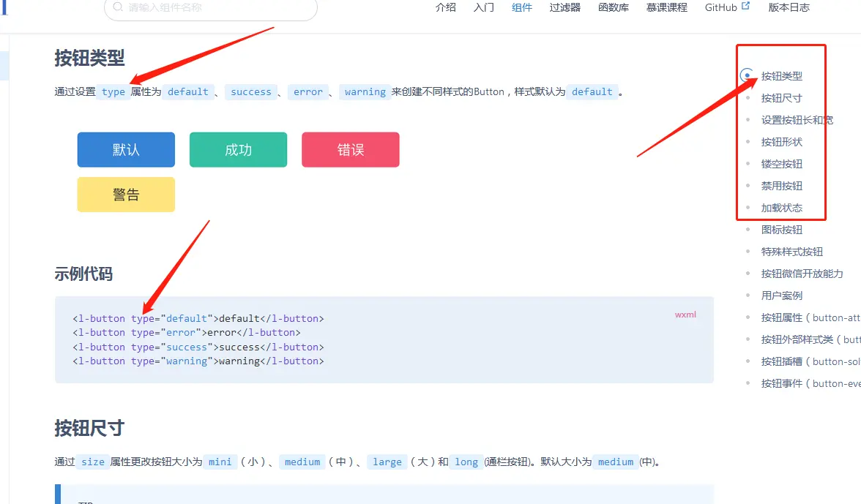The image size is (861, 504).
Task: Click code line with type="success"
Action: 198,347
